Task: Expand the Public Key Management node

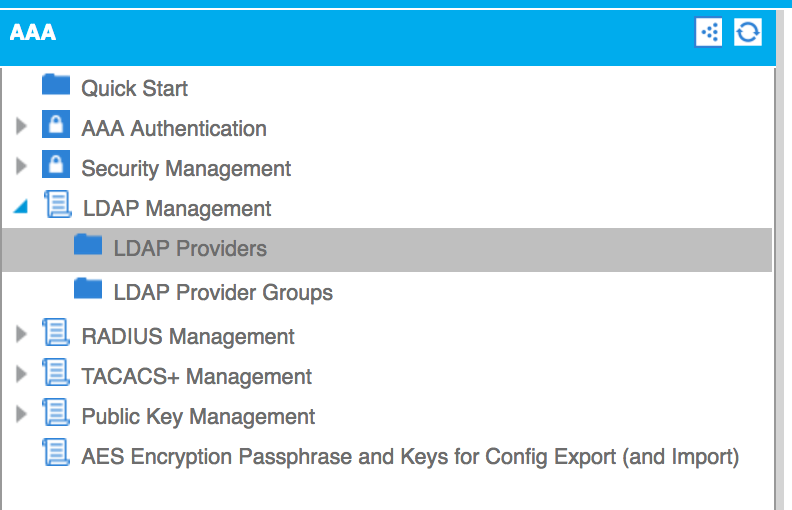Action: pos(21,414)
